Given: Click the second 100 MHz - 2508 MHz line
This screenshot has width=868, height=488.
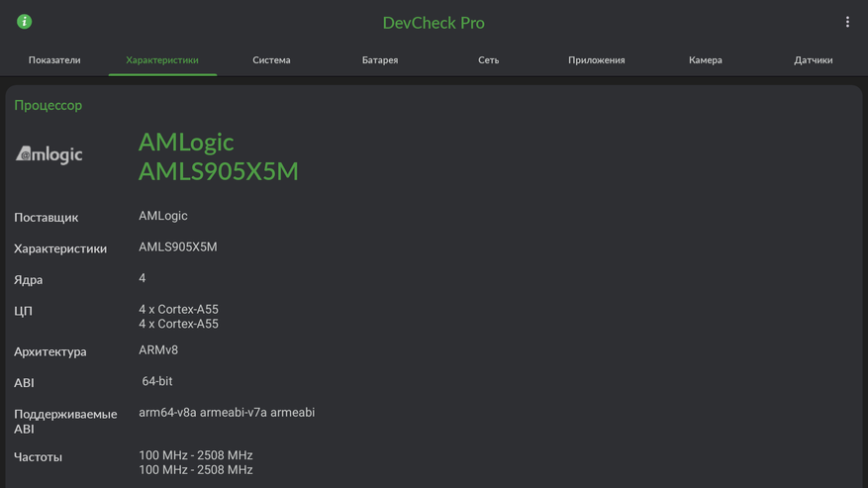Looking at the screenshot, I should (x=195, y=470).
